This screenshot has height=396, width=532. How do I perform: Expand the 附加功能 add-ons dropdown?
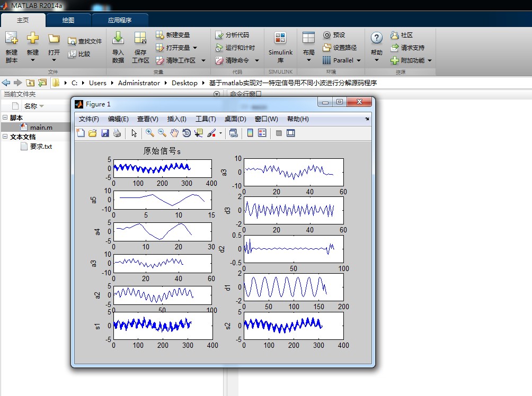tap(430, 60)
